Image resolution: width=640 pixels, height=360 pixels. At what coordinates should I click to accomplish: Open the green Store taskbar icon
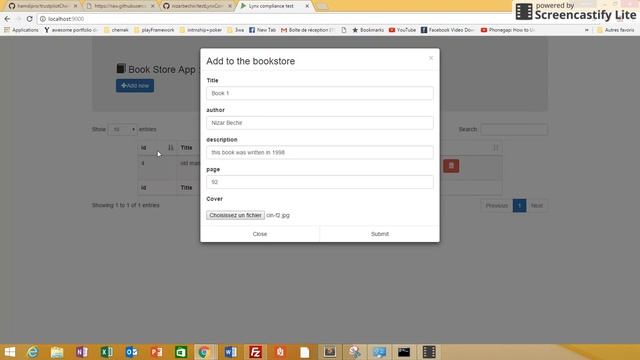point(181,352)
